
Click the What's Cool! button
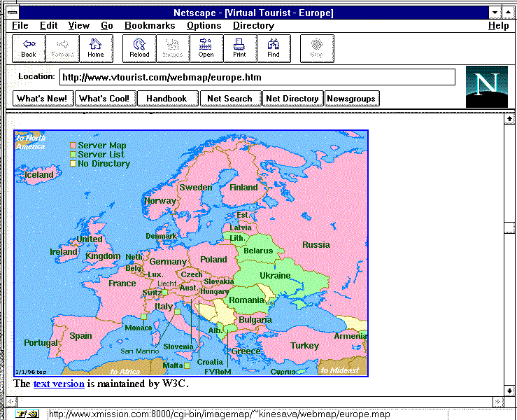pyautogui.click(x=105, y=98)
